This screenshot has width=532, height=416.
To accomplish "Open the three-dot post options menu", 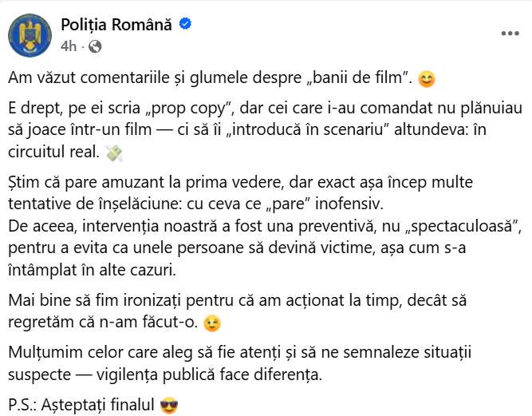I will [509, 34].
